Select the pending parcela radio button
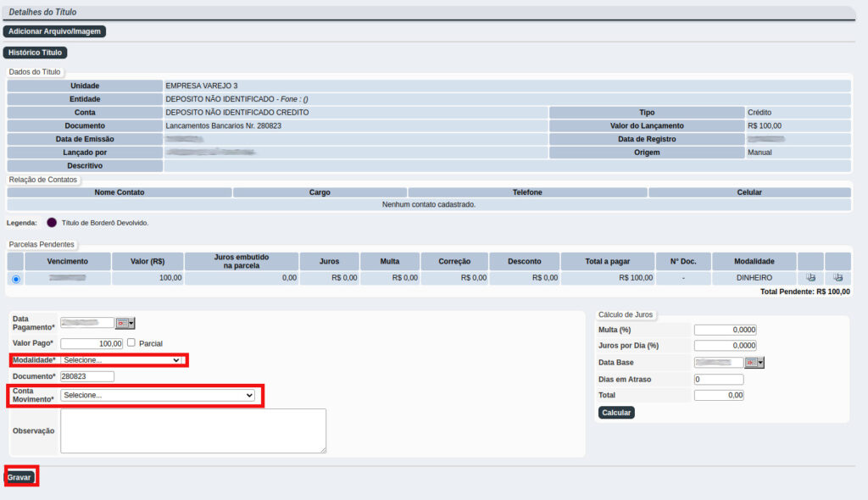The width and height of the screenshot is (868, 500). click(16, 278)
